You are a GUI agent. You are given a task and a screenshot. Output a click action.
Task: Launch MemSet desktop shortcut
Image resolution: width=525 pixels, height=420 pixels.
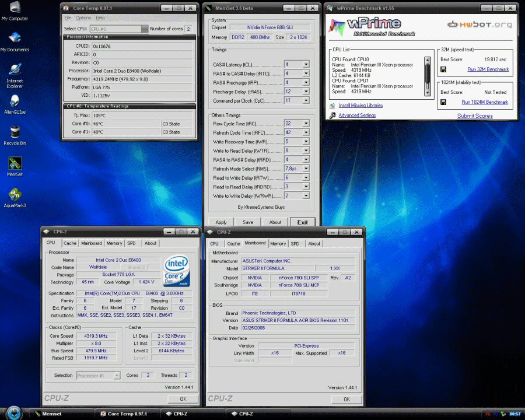coord(15,166)
